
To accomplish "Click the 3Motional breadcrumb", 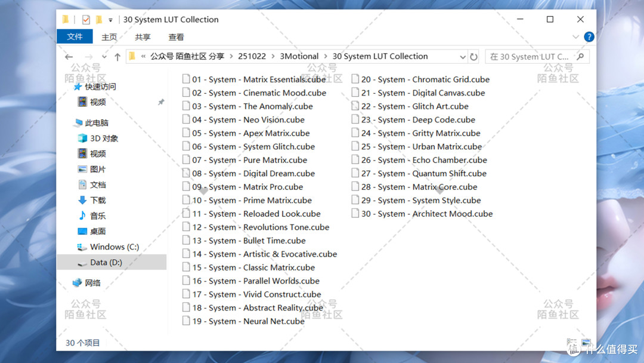I will 299,56.
